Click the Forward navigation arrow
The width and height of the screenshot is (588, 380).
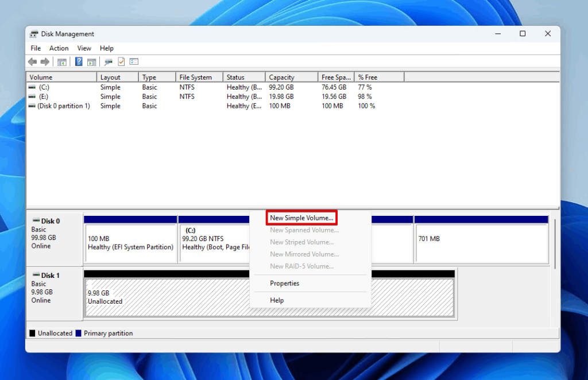[45, 61]
